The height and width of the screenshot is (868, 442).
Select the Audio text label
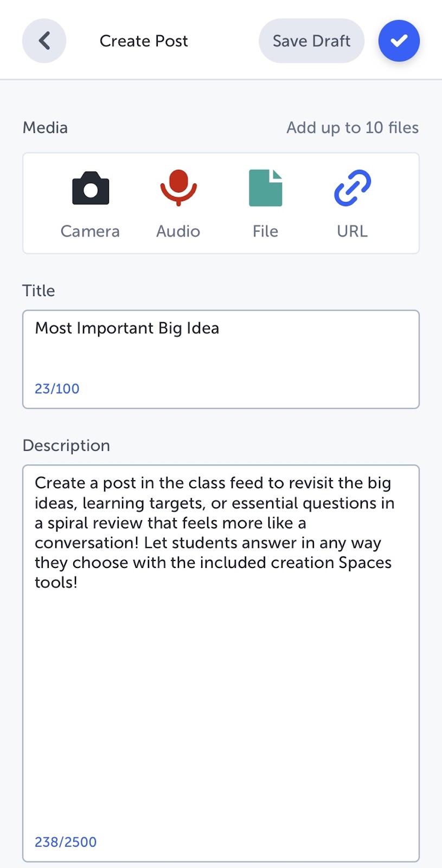click(x=178, y=231)
